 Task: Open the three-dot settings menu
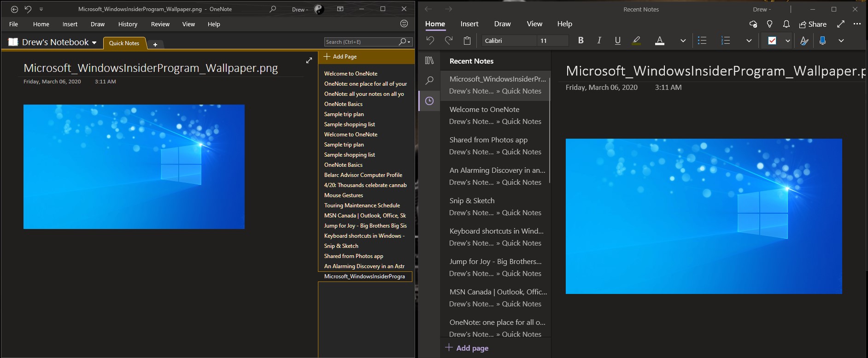pos(857,24)
